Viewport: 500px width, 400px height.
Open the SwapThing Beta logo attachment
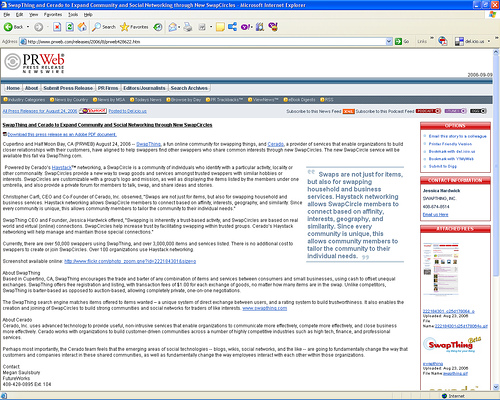(x=452, y=345)
